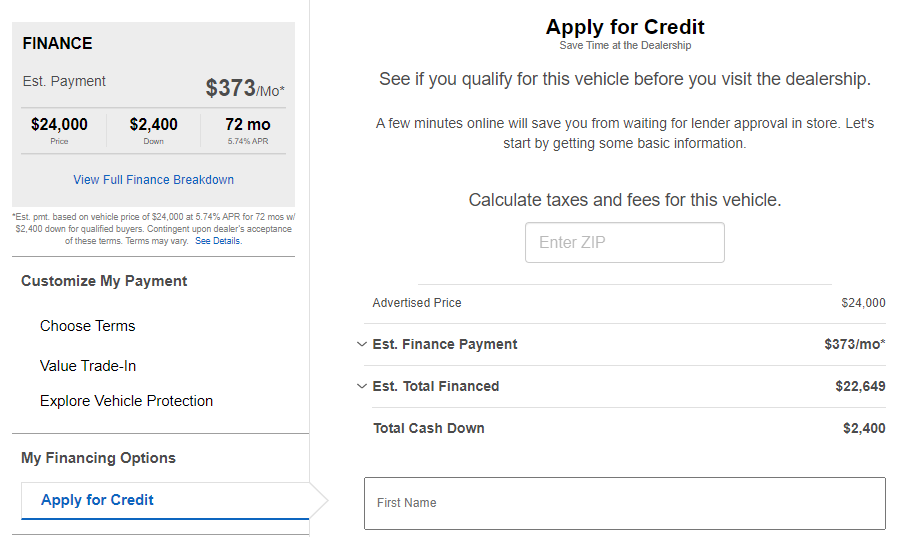Viewport: 898px width, 537px height.
Task: Expand the Est. Total Financed chevron
Action: (361, 386)
